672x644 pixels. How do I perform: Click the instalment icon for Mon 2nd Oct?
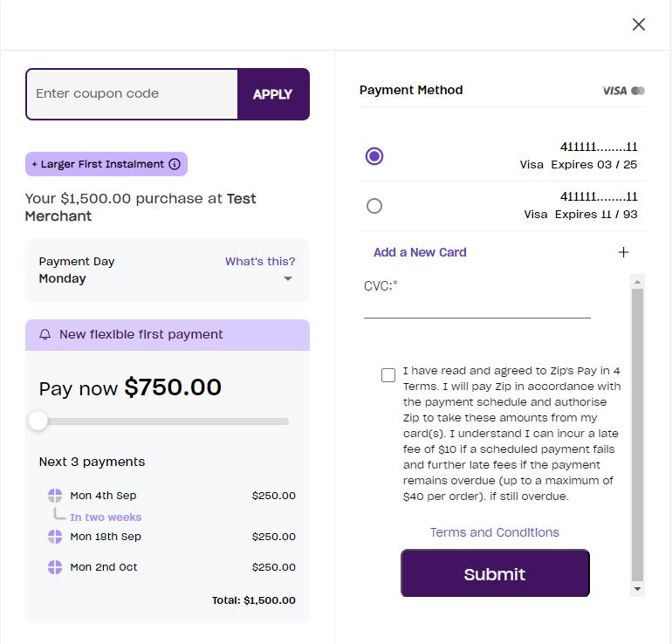pyautogui.click(x=55, y=567)
